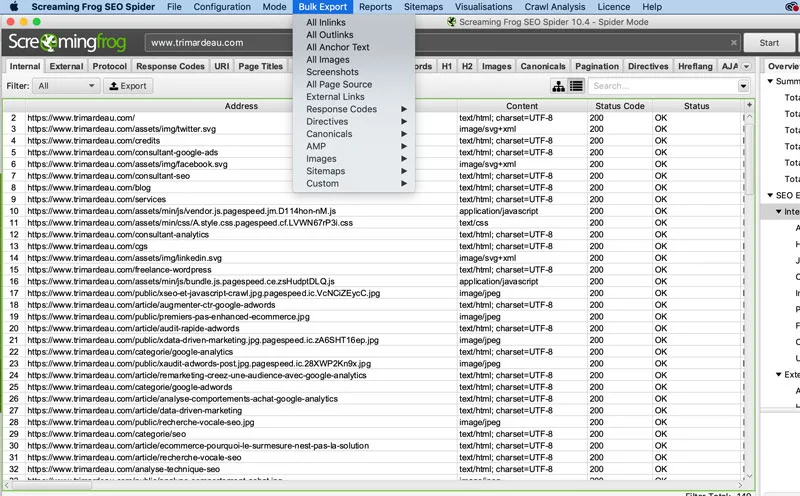The image size is (800, 496).
Task: Switch to the Canonicals tab
Action: 543,66
